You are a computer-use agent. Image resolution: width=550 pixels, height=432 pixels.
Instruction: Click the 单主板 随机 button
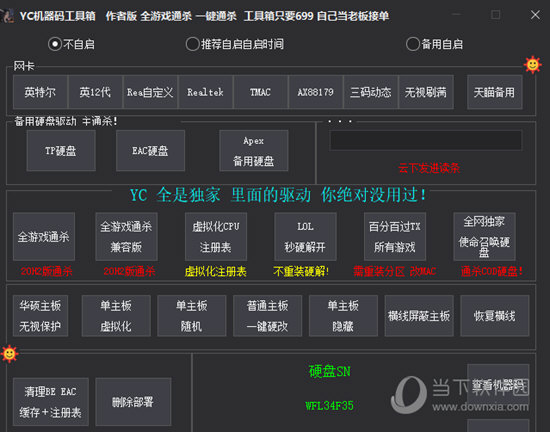click(192, 316)
